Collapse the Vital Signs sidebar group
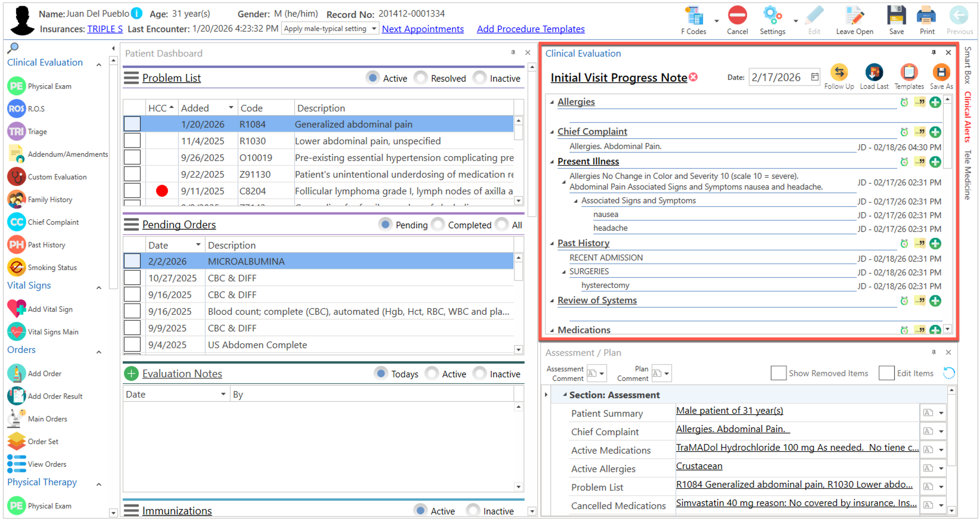 (x=99, y=288)
